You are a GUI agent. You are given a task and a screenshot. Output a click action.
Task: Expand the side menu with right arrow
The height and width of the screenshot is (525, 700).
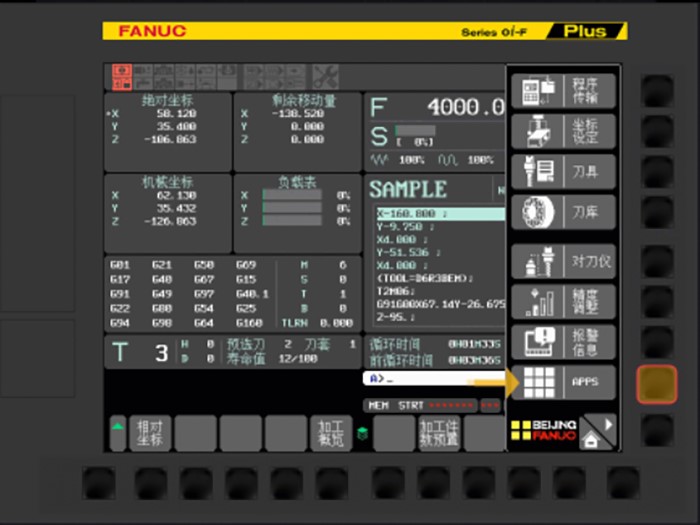point(605,423)
